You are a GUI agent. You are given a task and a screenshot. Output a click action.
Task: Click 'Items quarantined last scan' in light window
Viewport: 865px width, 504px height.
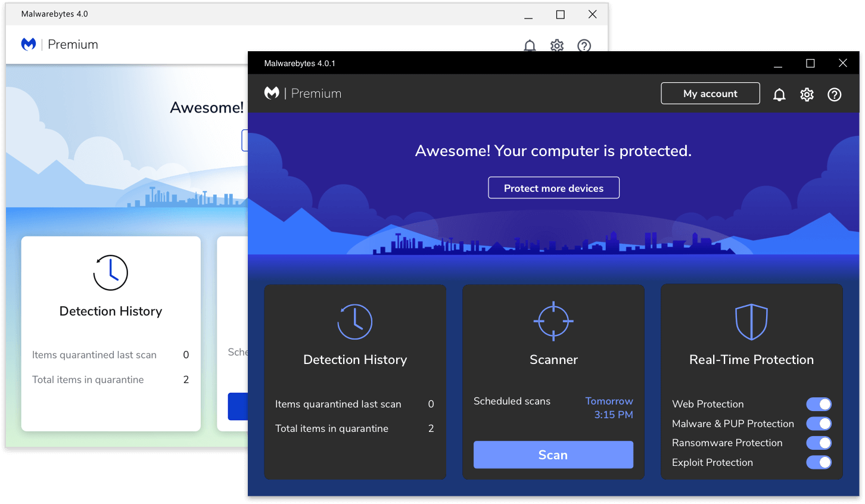94,355
